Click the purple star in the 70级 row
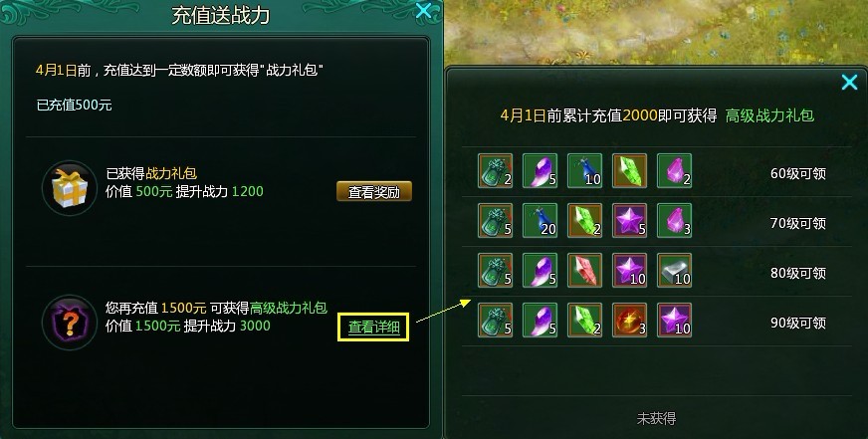 point(630,221)
